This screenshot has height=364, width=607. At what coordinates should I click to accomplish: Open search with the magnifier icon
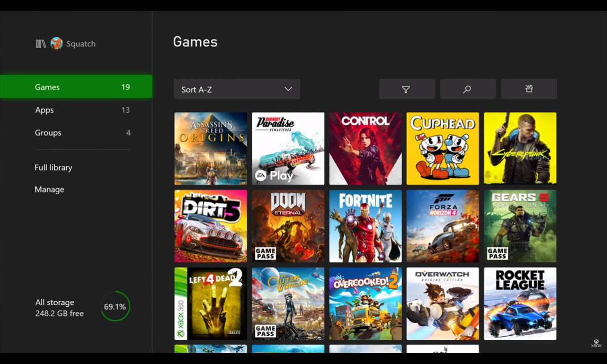coord(467,89)
